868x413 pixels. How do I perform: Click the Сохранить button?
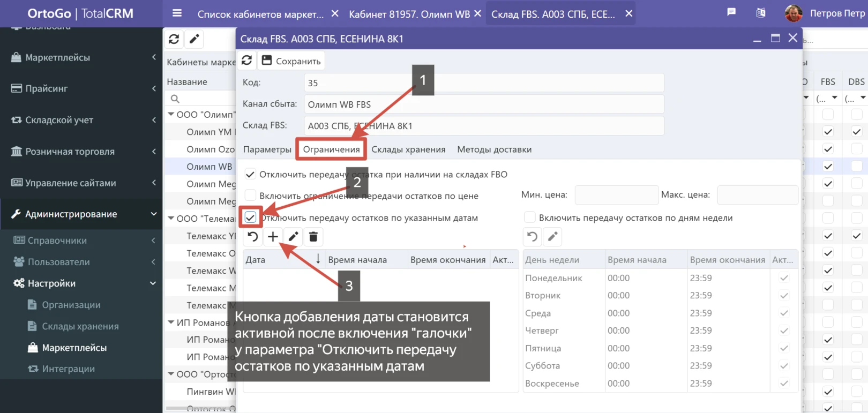pyautogui.click(x=291, y=61)
